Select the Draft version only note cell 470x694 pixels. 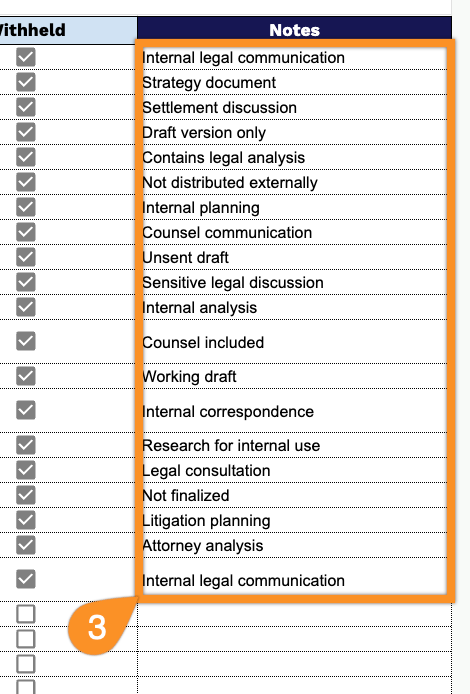tap(294, 132)
